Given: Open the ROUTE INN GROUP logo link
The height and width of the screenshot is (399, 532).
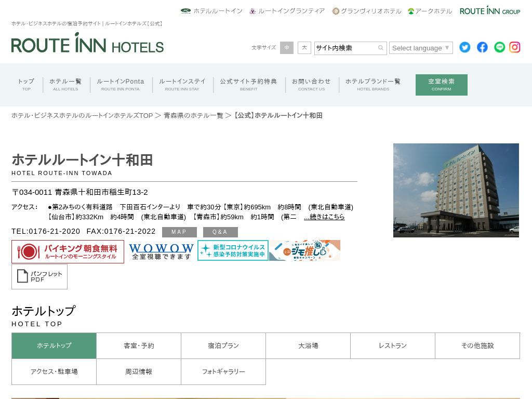Looking at the screenshot, I should click(x=489, y=11).
